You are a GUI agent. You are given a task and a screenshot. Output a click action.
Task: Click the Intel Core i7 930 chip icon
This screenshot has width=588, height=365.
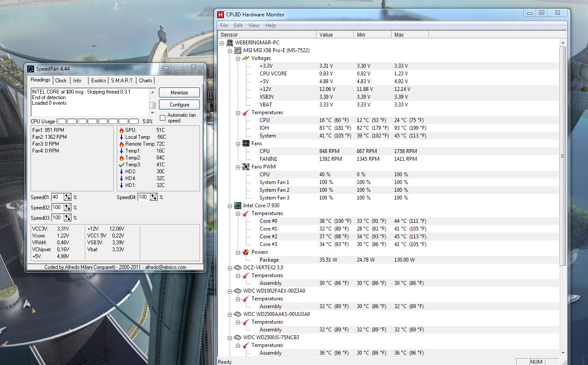click(238, 206)
